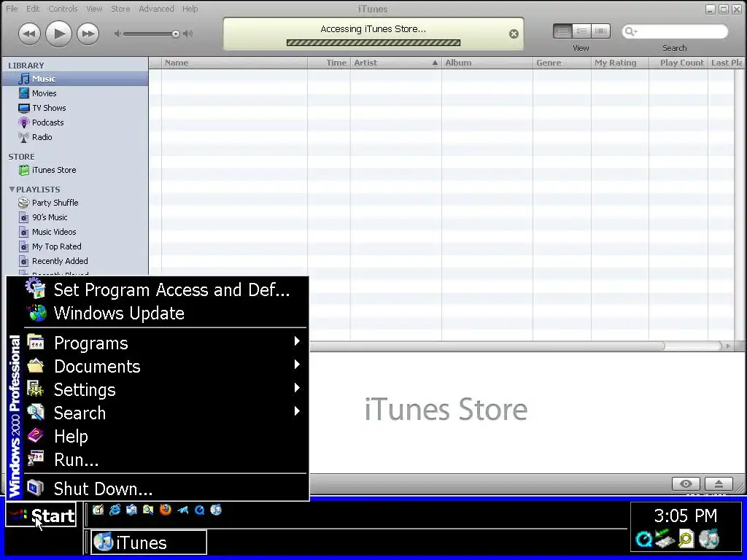Adjust the iTunes volume slider knob
The width and height of the screenshot is (747, 560).
click(176, 34)
